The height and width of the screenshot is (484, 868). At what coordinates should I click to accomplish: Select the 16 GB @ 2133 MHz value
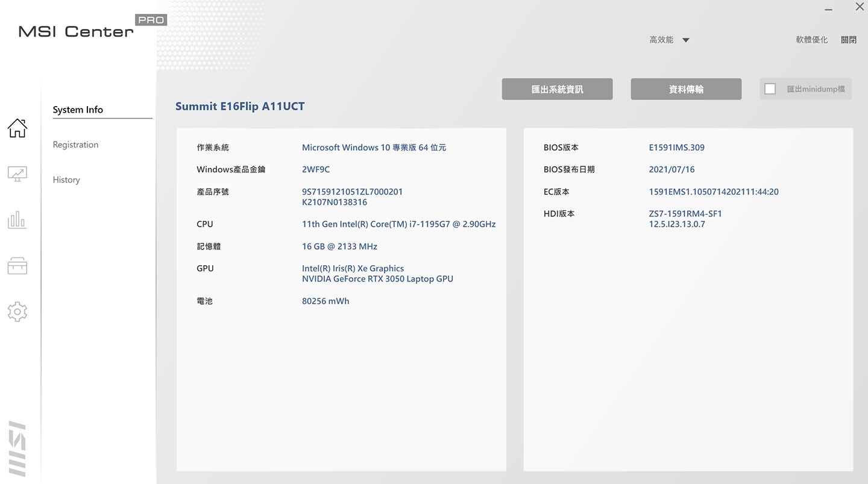(339, 247)
